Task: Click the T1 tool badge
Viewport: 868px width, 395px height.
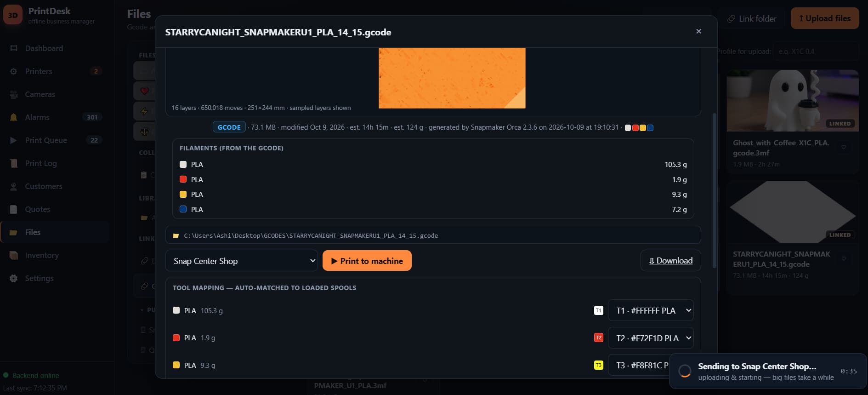Action: (x=598, y=310)
